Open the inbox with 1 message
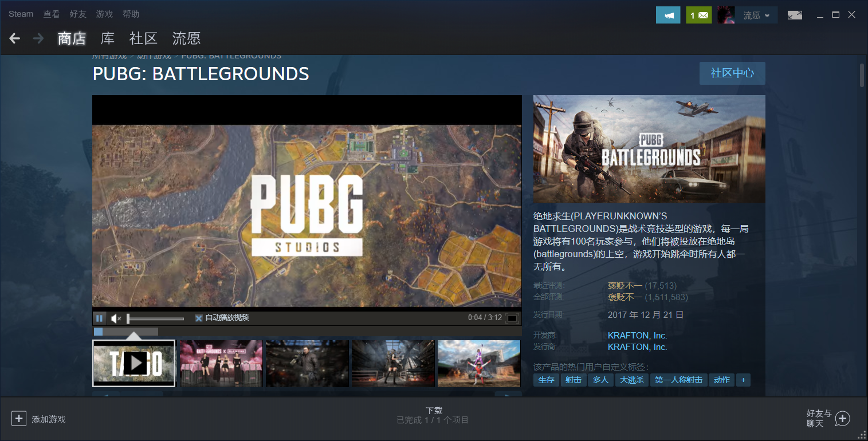The image size is (868, 441). click(x=699, y=15)
